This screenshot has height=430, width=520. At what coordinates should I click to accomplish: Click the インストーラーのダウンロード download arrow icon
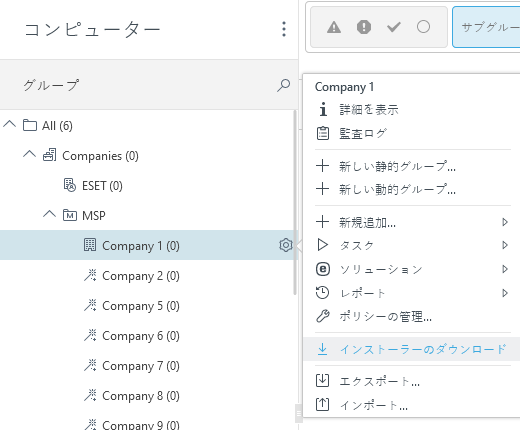tap(322, 349)
